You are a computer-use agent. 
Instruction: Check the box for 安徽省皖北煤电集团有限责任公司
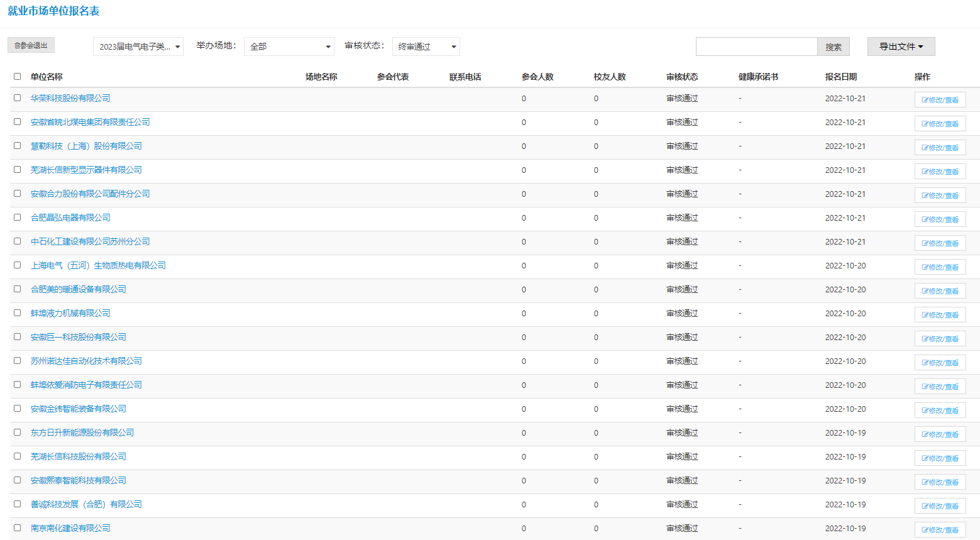17,122
